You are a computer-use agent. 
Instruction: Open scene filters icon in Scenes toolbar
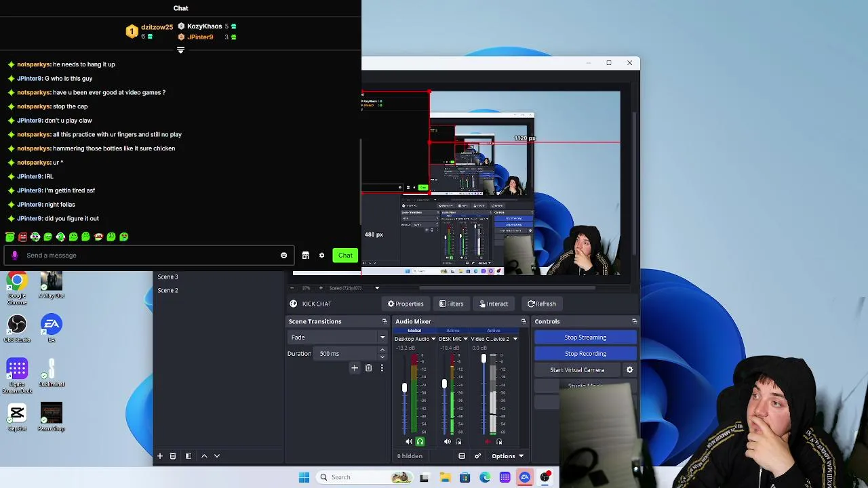[188, 456]
